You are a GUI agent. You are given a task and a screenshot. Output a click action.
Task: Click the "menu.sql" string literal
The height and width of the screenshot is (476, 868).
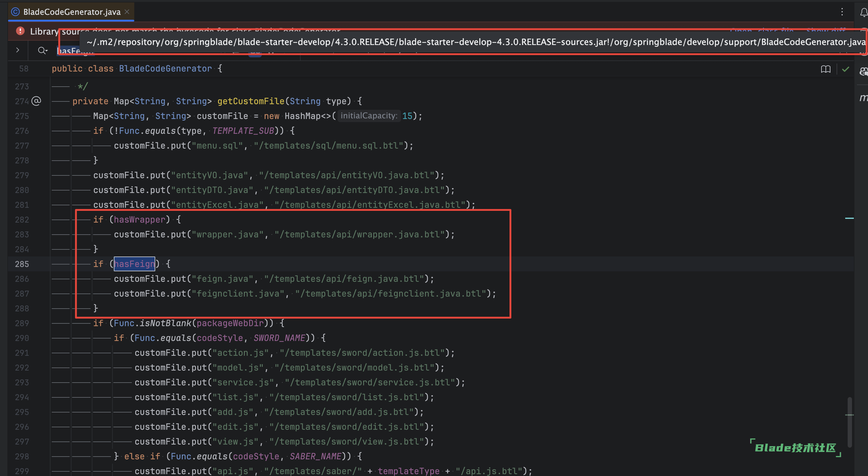pos(217,146)
